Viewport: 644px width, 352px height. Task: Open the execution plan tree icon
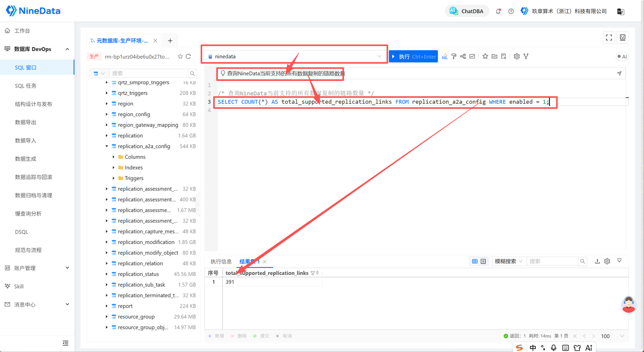(x=463, y=56)
